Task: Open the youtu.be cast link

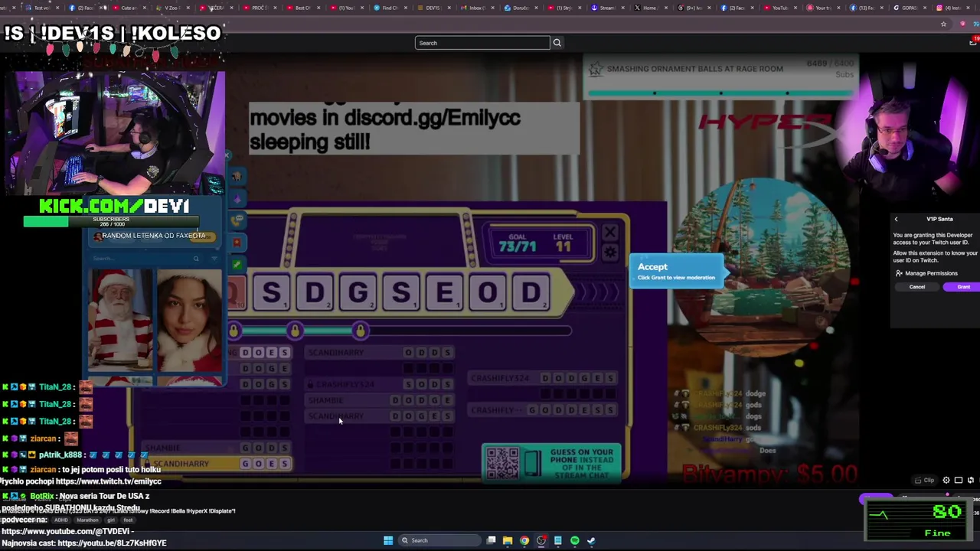Action: 112,543
